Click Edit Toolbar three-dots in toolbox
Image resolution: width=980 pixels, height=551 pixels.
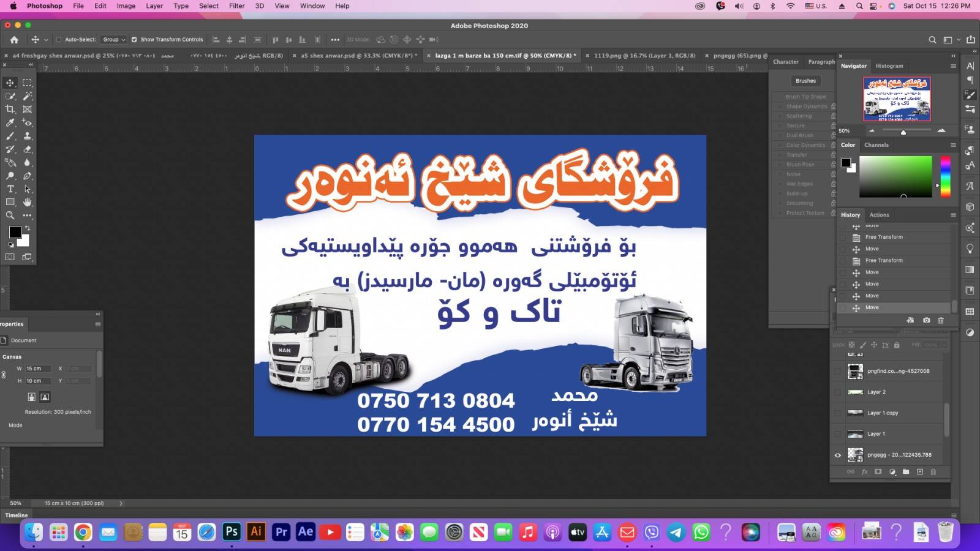pyautogui.click(x=27, y=216)
